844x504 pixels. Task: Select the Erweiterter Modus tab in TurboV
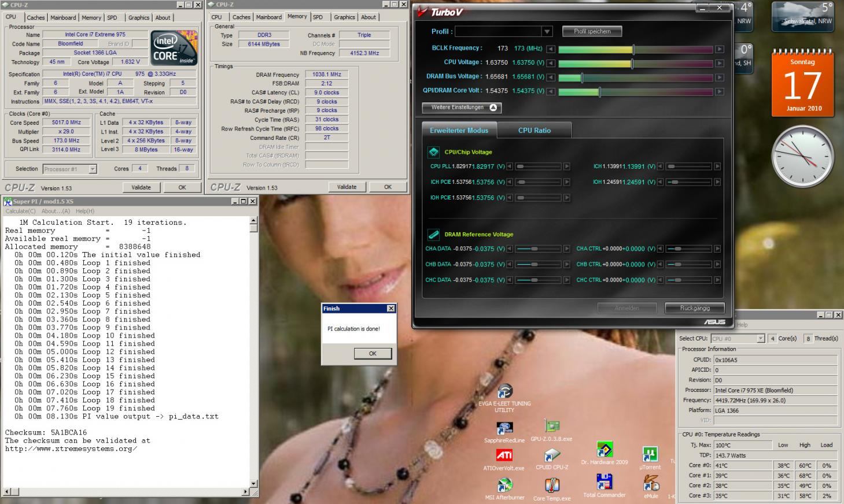click(x=459, y=131)
